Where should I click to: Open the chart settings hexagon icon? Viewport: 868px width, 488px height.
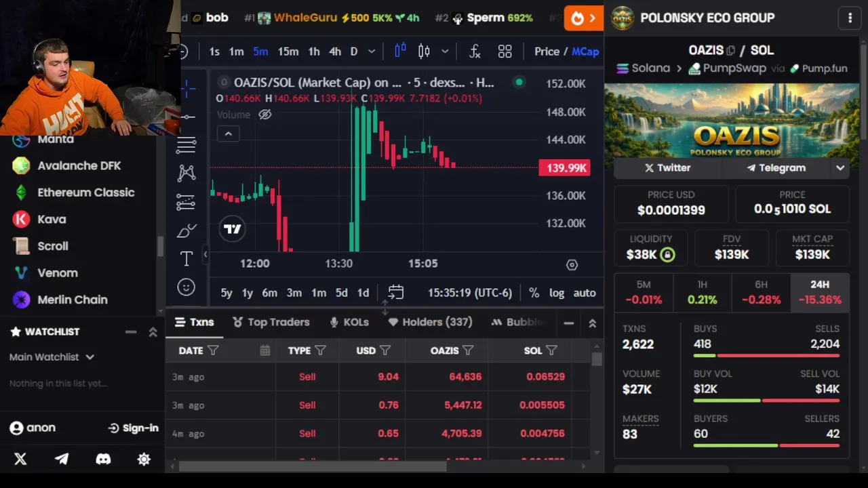[572, 265]
